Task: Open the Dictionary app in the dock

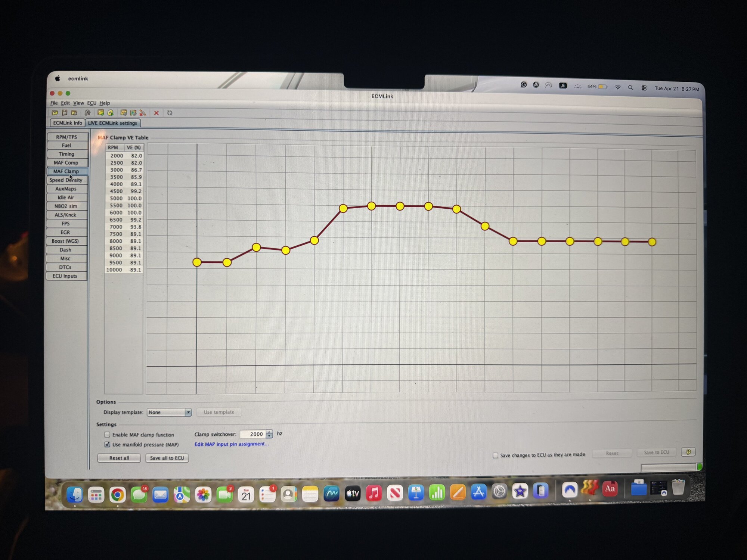Action: [x=610, y=488]
